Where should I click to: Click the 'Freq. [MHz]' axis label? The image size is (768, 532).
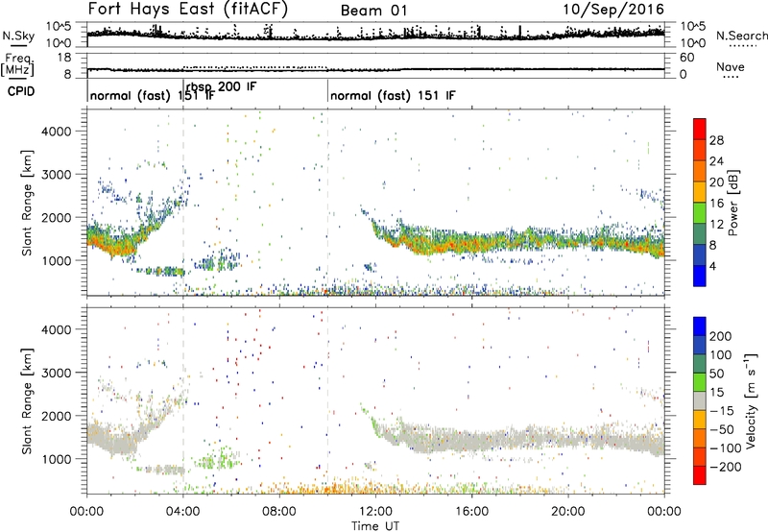coord(18,65)
